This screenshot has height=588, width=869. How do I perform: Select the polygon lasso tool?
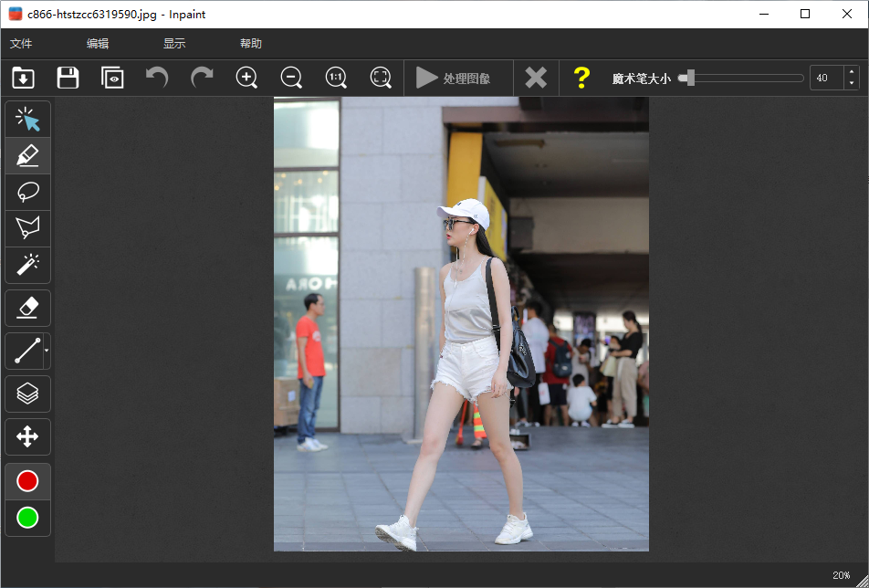point(27,228)
